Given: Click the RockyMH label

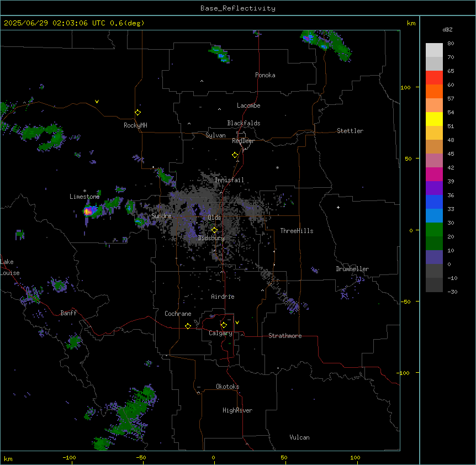Looking at the screenshot, I should coord(135,125).
